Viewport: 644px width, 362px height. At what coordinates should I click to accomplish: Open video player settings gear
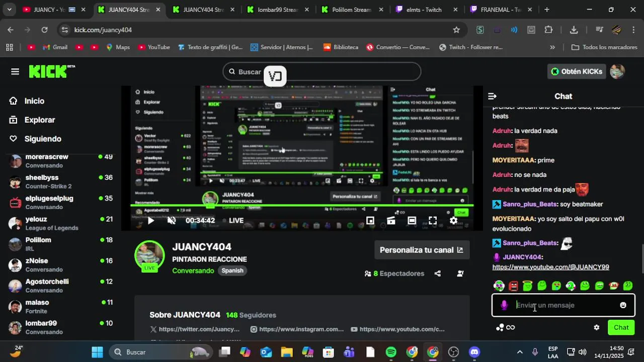(453, 220)
